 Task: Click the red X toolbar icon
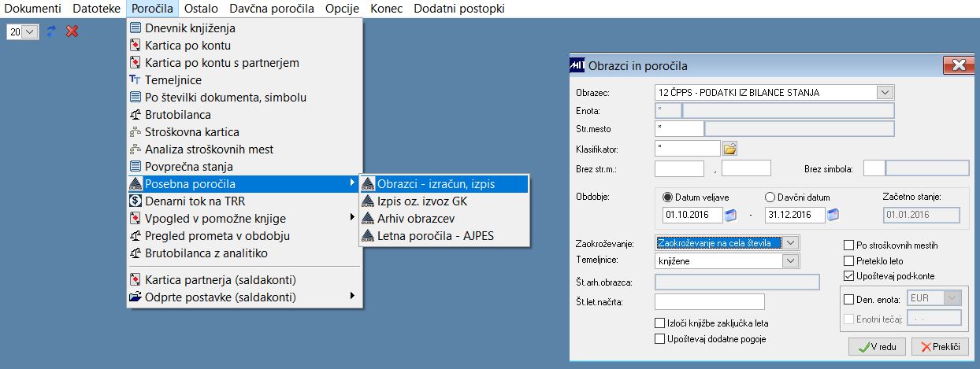[72, 31]
